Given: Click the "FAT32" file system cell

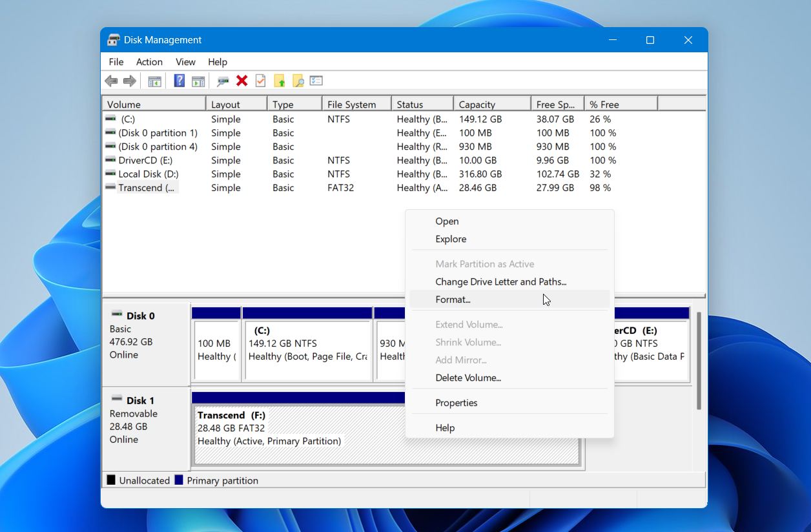Looking at the screenshot, I should (340, 188).
